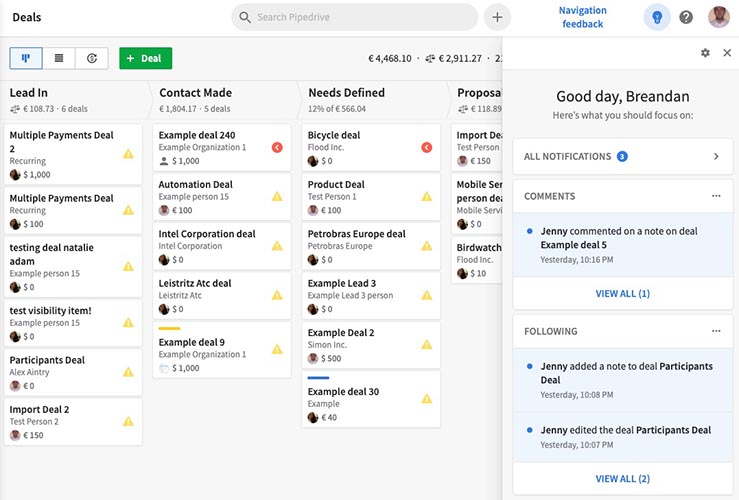
Task: Click warning icon on Multiple Payments Deal 2
Action: pyautogui.click(x=128, y=154)
